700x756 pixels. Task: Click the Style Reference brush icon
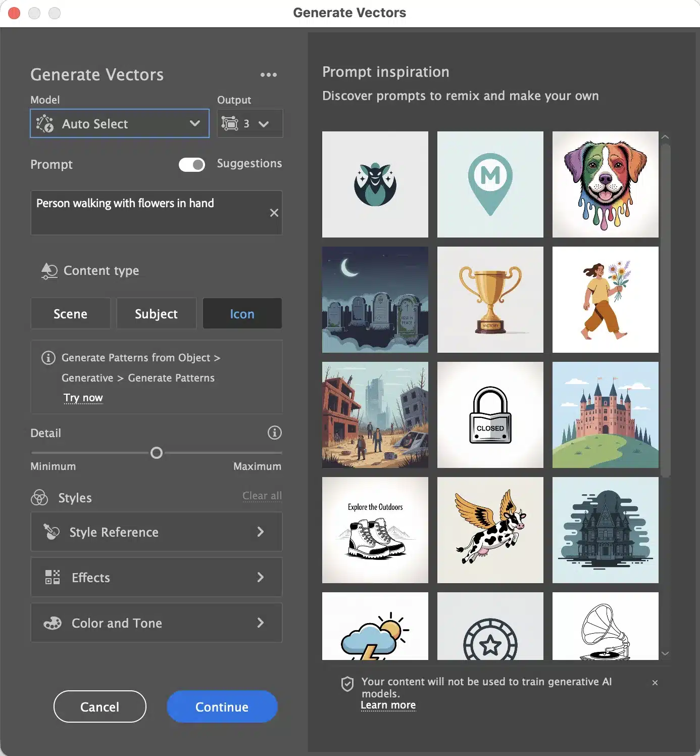tap(52, 532)
